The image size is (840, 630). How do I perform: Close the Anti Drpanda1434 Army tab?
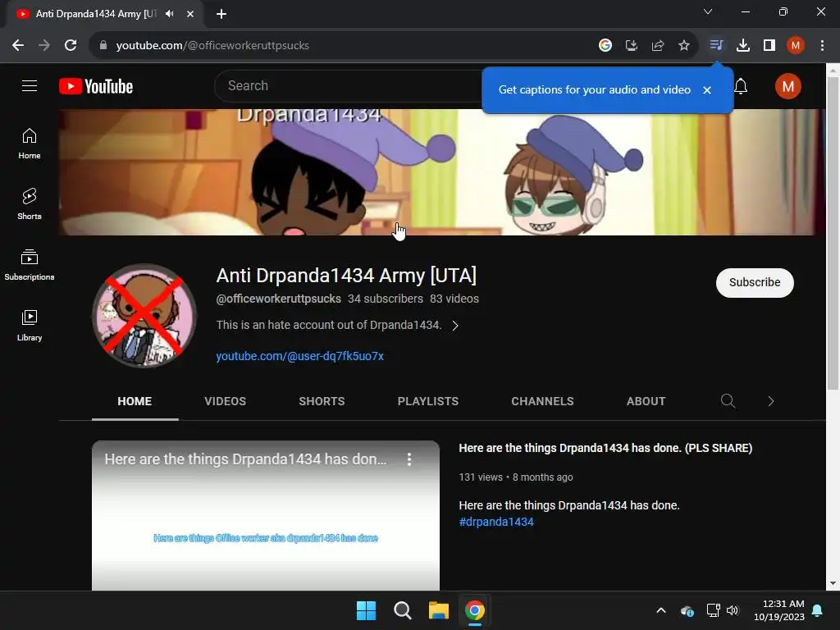(x=190, y=14)
